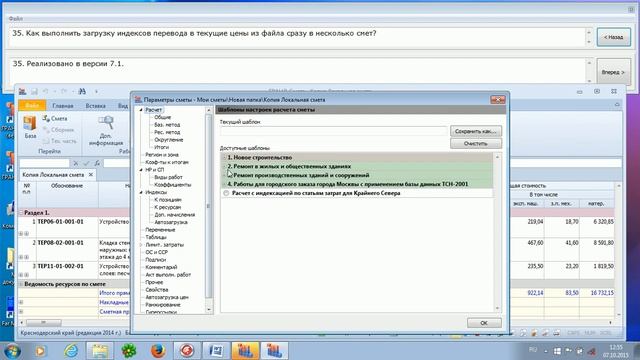
Task: Switch to the Вставка ribbon tab
Action: point(96,106)
